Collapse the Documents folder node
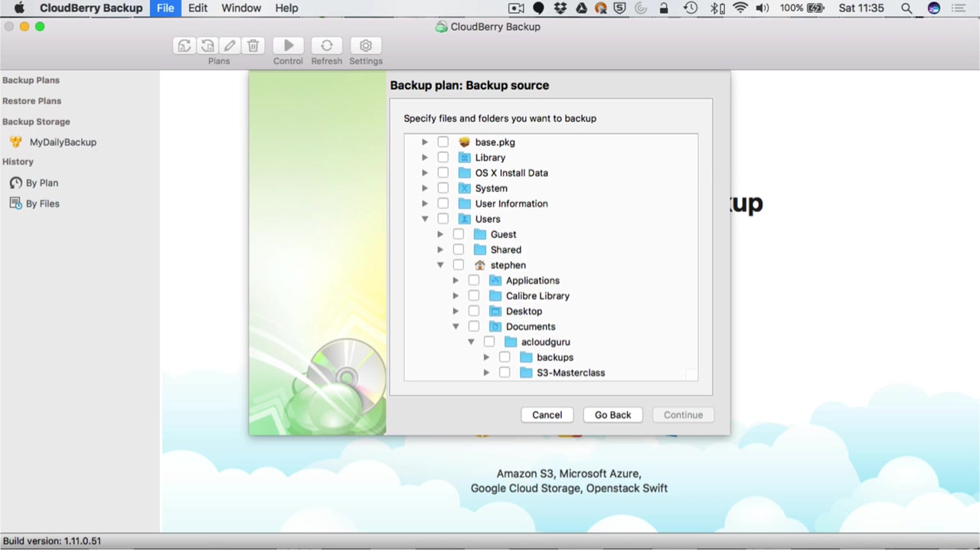Viewport: 980px width, 551px height. 456,326
